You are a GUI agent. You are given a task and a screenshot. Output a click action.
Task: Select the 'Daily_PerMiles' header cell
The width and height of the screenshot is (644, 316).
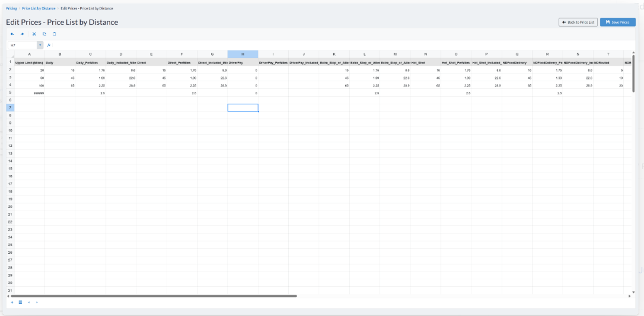click(x=90, y=62)
